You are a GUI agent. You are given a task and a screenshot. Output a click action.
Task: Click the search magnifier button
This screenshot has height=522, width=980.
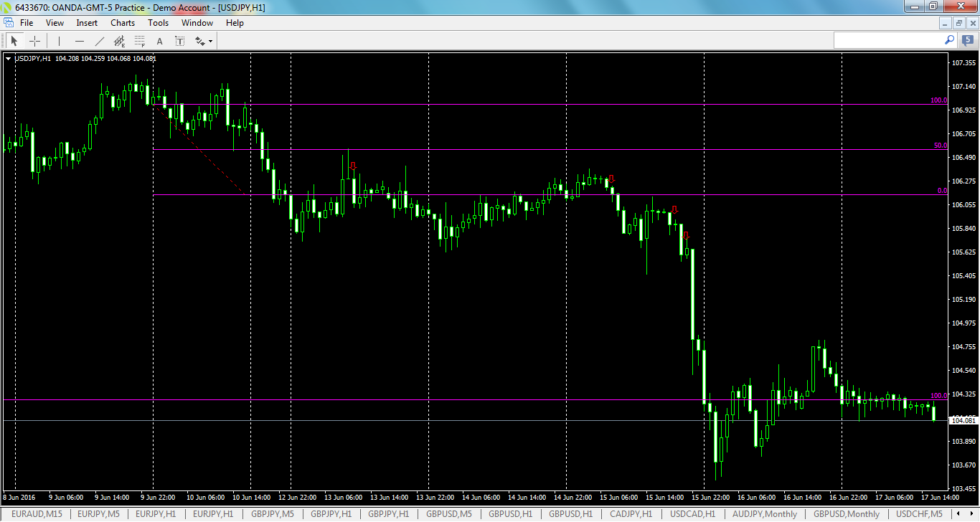click(949, 40)
